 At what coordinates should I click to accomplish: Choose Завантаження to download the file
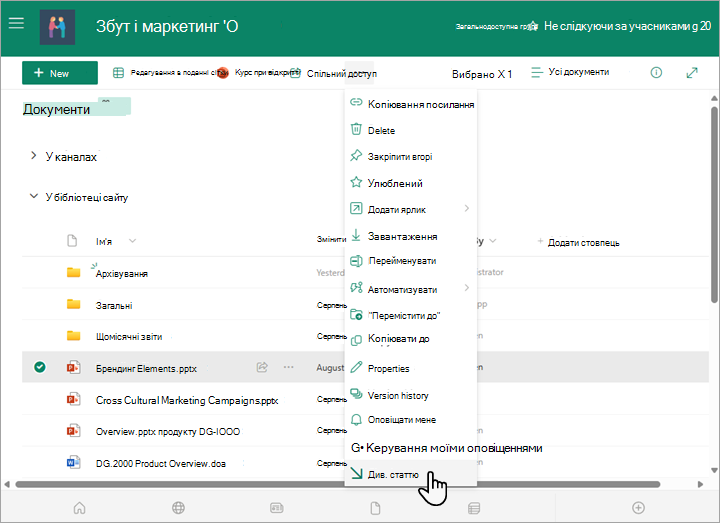click(411, 236)
